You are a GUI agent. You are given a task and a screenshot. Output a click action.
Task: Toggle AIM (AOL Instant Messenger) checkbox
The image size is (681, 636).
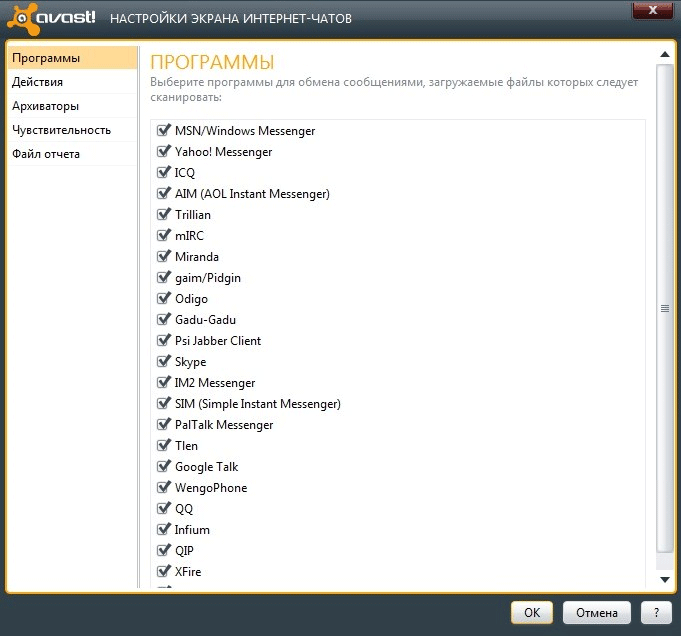163,193
